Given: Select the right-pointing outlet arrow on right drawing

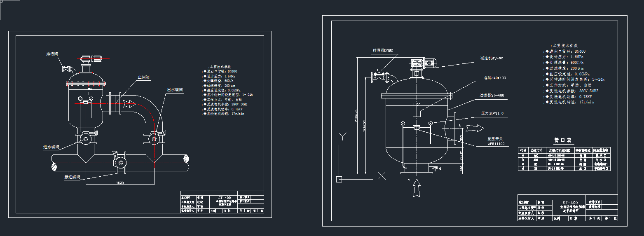Looking at the screenshot, I should coord(473,128).
